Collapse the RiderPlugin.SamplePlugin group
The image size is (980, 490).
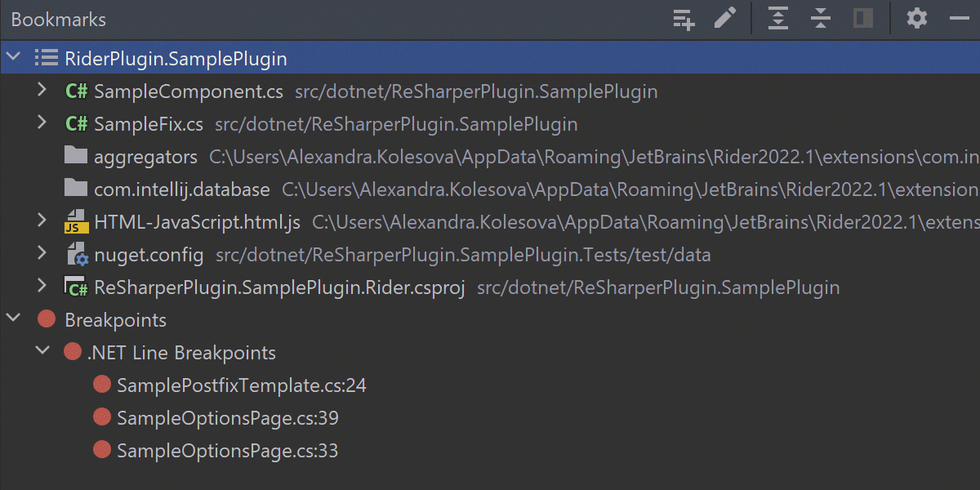(x=13, y=57)
